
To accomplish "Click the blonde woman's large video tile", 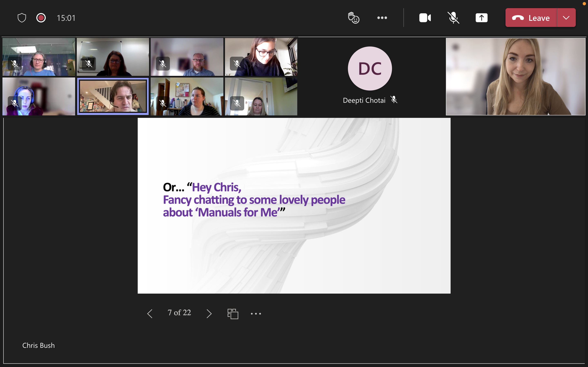I will [515, 76].
